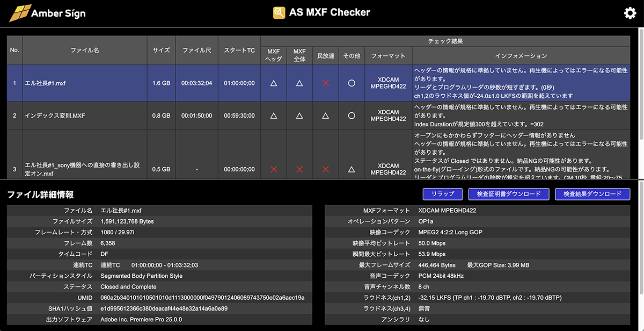Download results with the 検査結果ダウンロード button

pos(593,194)
